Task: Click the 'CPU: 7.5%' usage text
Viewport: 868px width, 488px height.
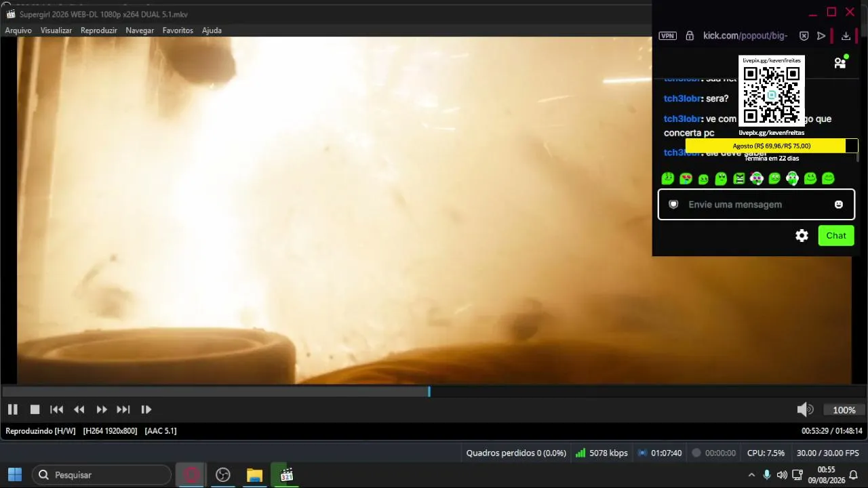Action: tap(766, 453)
